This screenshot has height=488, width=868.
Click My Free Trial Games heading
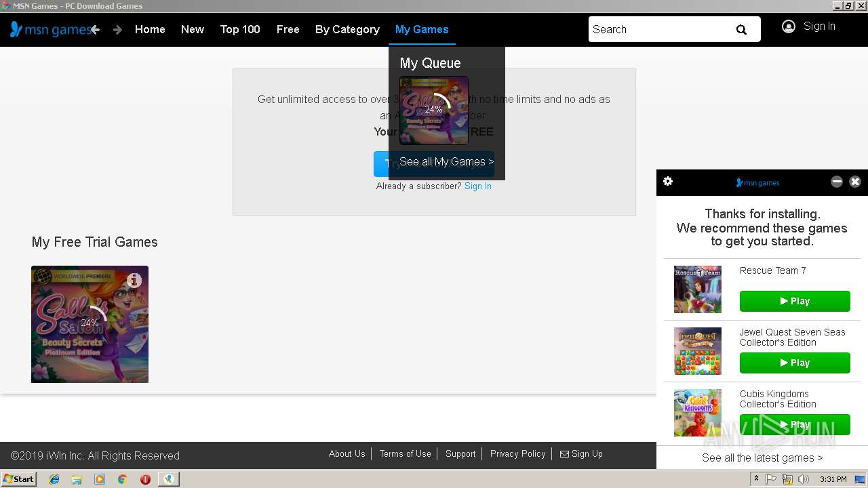pos(94,242)
